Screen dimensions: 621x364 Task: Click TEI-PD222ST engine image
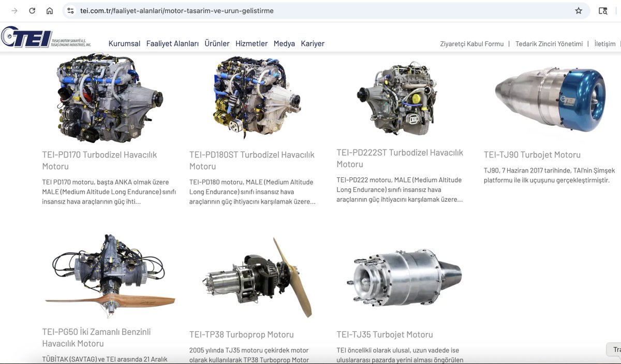[396, 98]
